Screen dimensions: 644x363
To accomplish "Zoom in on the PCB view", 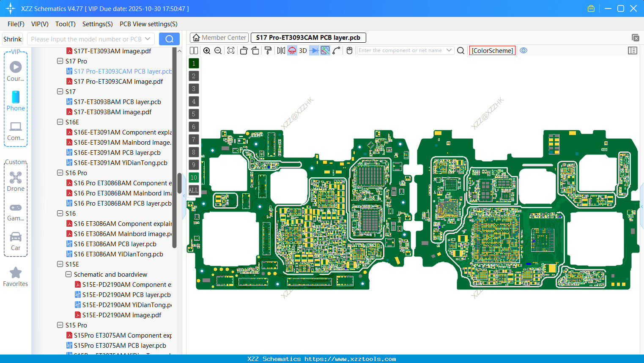I will pos(207,50).
